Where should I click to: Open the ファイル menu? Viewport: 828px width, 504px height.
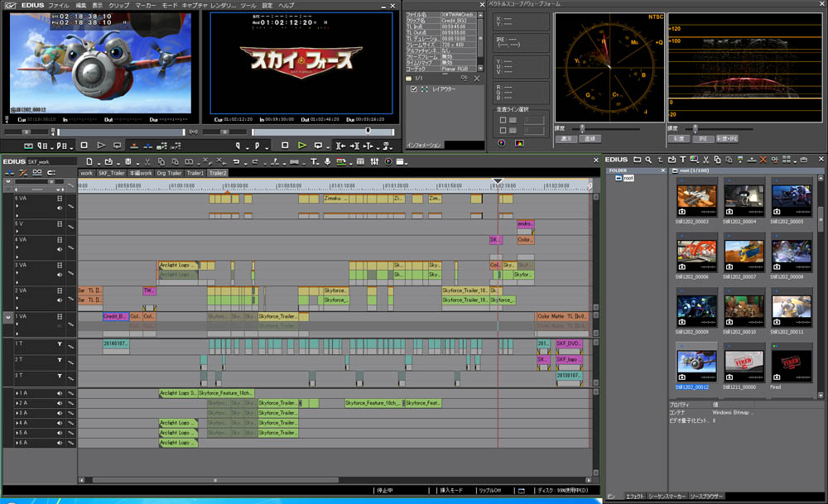click(59, 5)
